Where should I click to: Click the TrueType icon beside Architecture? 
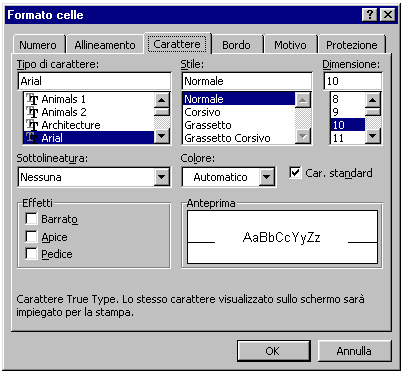point(32,125)
